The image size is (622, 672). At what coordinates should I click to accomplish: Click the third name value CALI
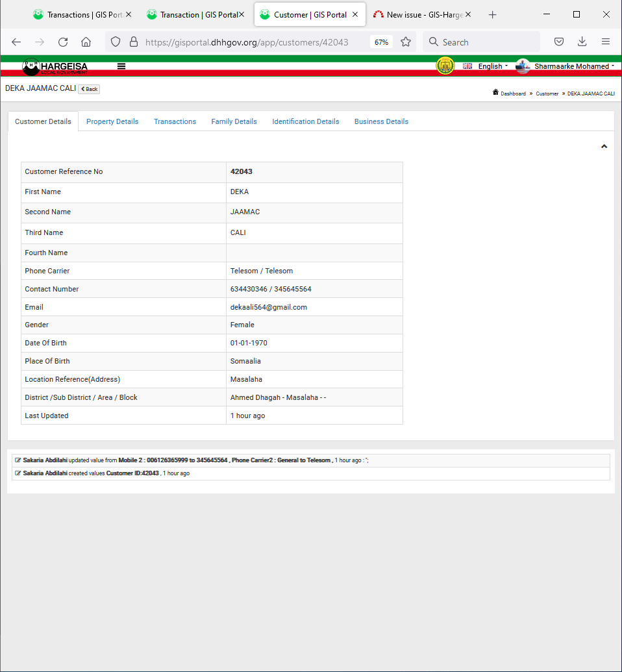(238, 232)
